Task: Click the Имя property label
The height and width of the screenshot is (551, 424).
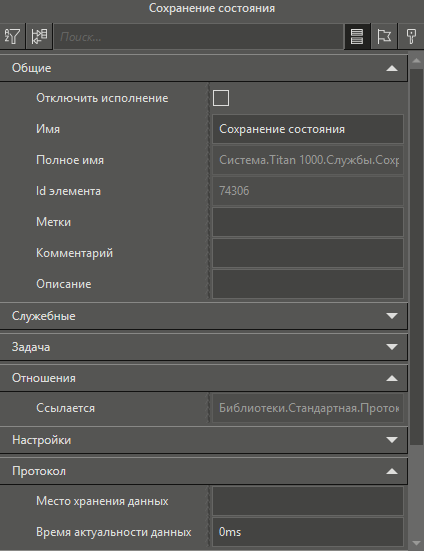Action: click(48, 129)
